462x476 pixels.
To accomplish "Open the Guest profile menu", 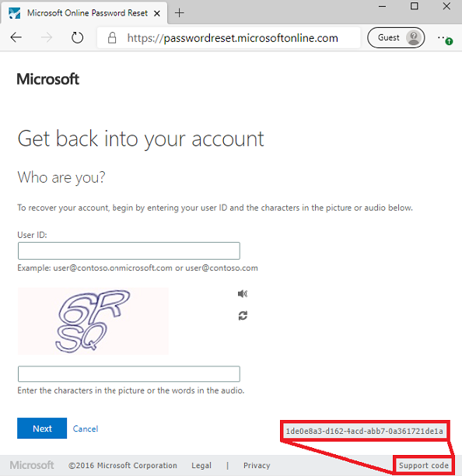I will [x=396, y=37].
